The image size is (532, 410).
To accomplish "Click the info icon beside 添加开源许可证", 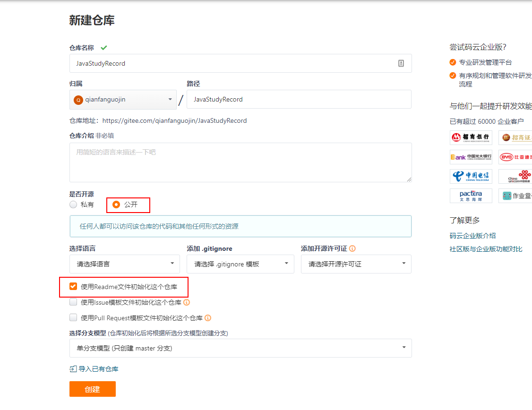I will (x=352, y=248).
